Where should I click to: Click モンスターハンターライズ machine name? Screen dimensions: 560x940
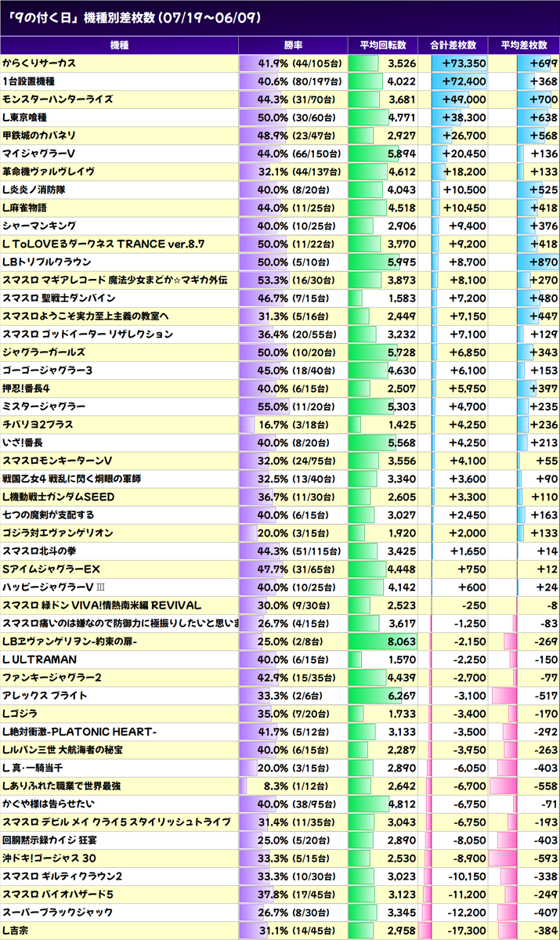tap(58, 99)
